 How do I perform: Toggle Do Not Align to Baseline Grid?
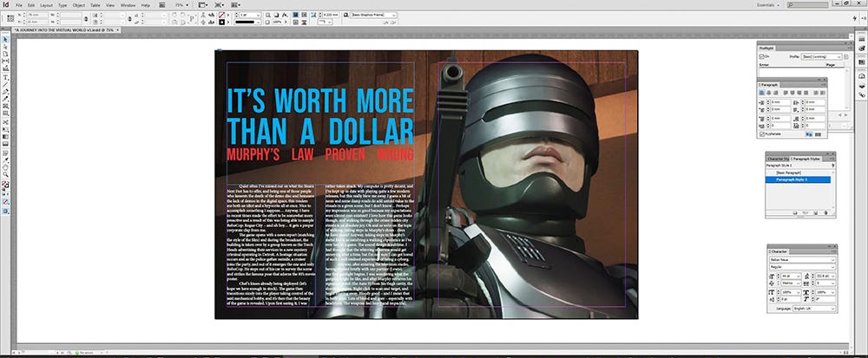pos(808,134)
